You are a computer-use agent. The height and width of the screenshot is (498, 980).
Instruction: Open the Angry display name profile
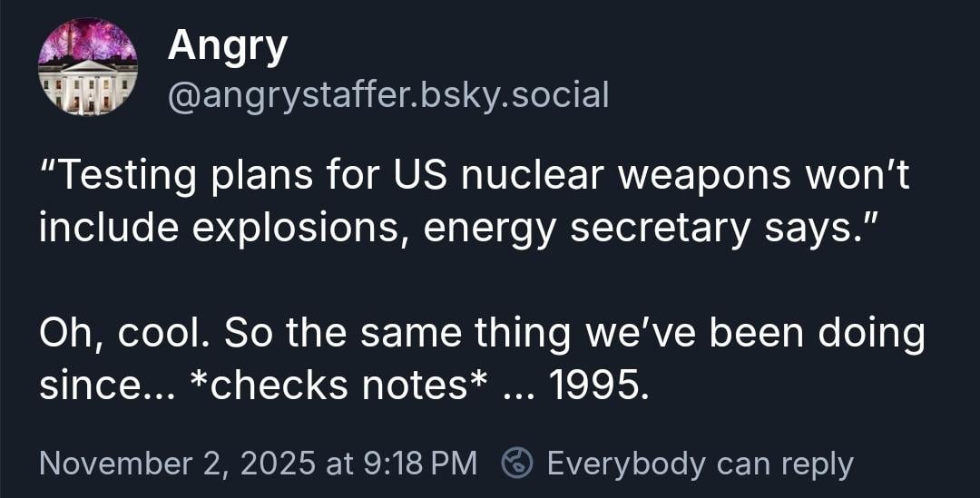(x=227, y=45)
